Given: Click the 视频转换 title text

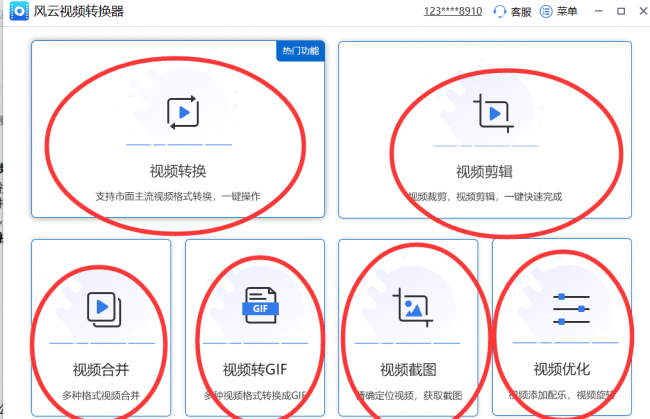Looking at the screenshot, I should click(178, 171).
